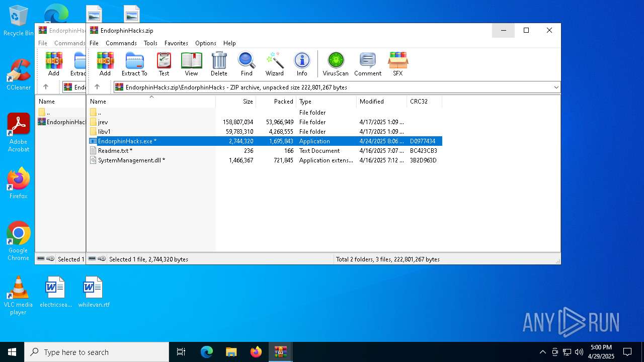The width and height of the screenshot is (644, 362).
Task: Click the Add toolbar icon in front WinRAR window
Action: [105, 64]
